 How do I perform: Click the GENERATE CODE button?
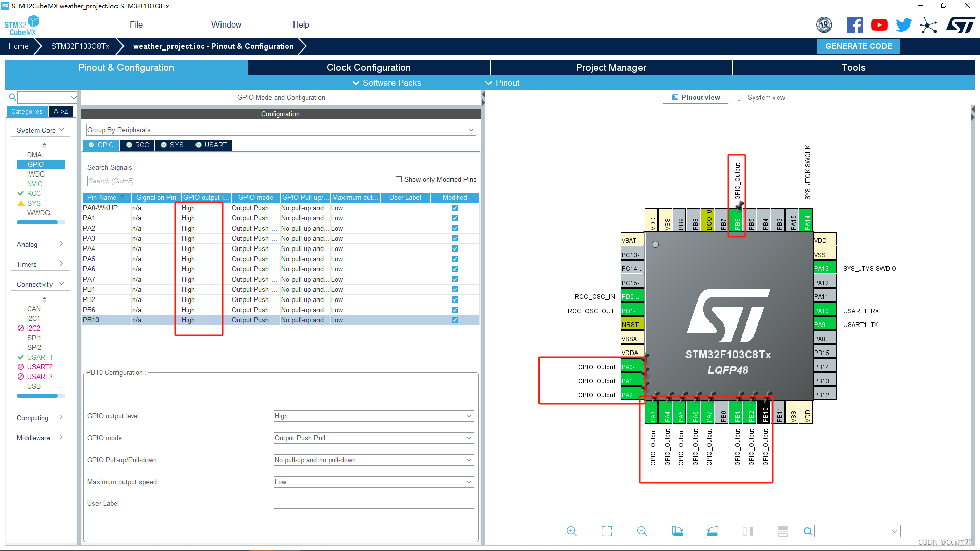859,46
